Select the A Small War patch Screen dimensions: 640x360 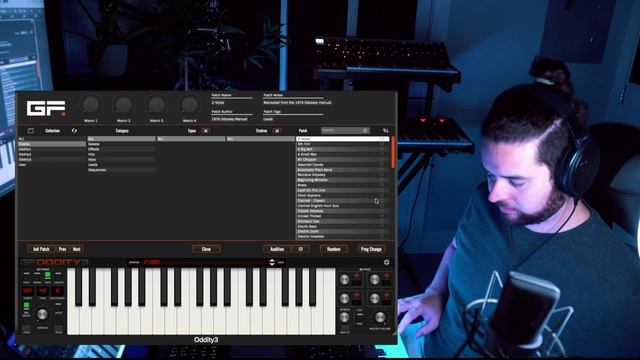(x=342, y=154)
